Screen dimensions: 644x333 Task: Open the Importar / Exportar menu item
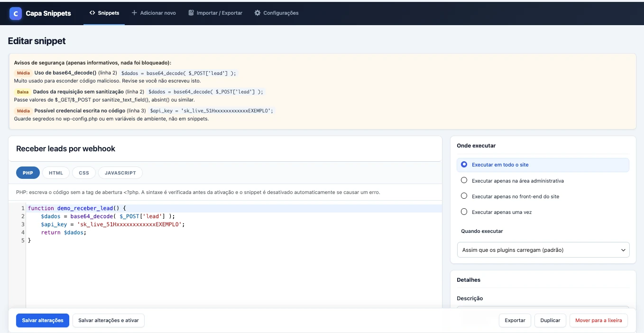(x=215, y=13)
